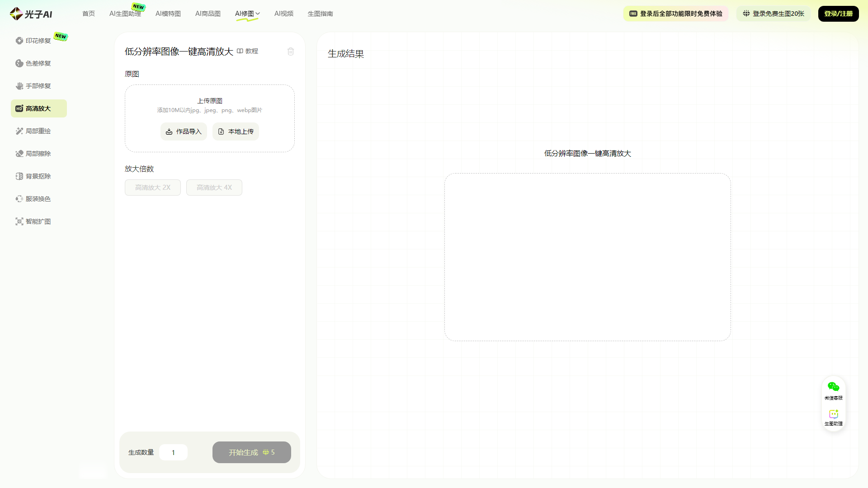The width and height of the screenshot is (868, 488).
Task: Open the 生图助理 floating icon
Action: [834, 417]
